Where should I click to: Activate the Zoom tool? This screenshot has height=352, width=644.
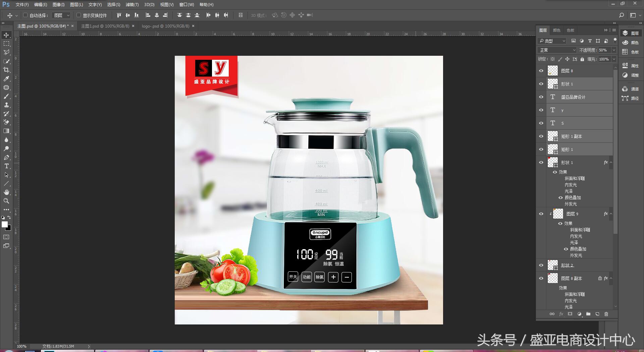(6, 201)
